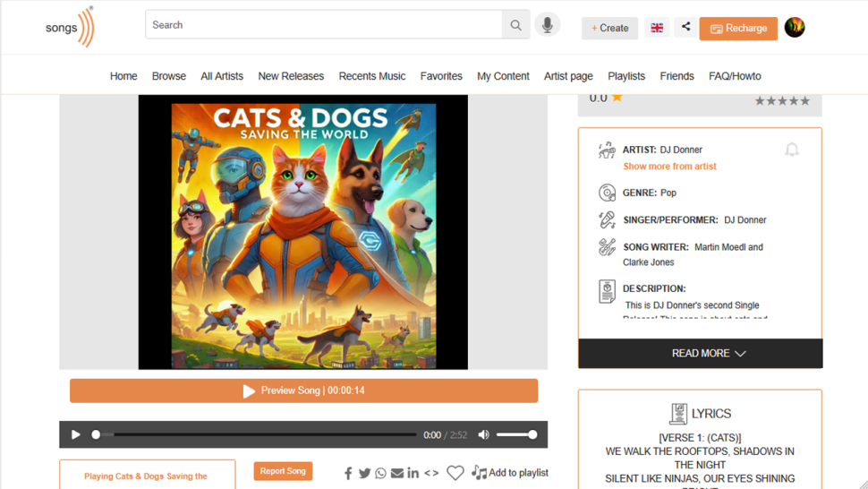
Task: Open the UK flag language selector
Action: (657, 28)
